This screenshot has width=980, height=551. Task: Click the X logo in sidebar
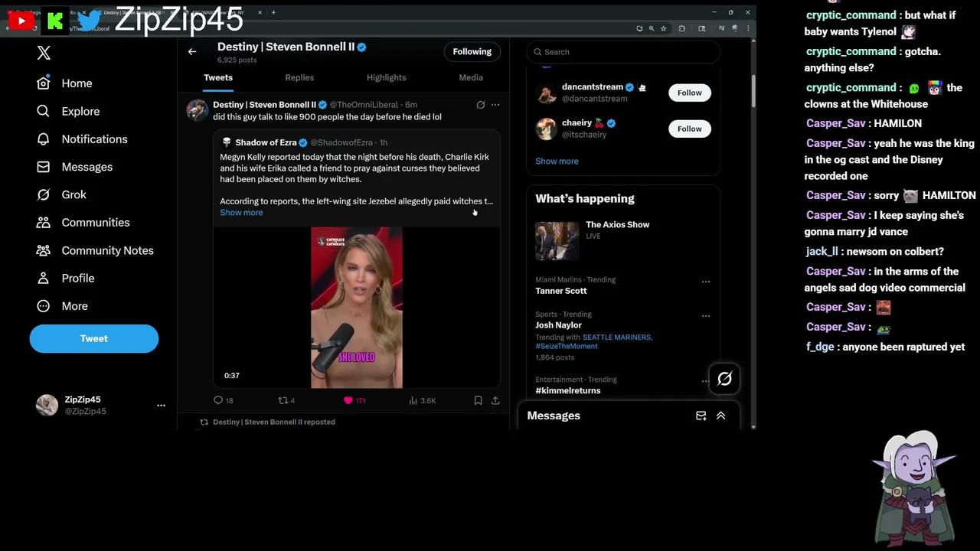point(44,53)
